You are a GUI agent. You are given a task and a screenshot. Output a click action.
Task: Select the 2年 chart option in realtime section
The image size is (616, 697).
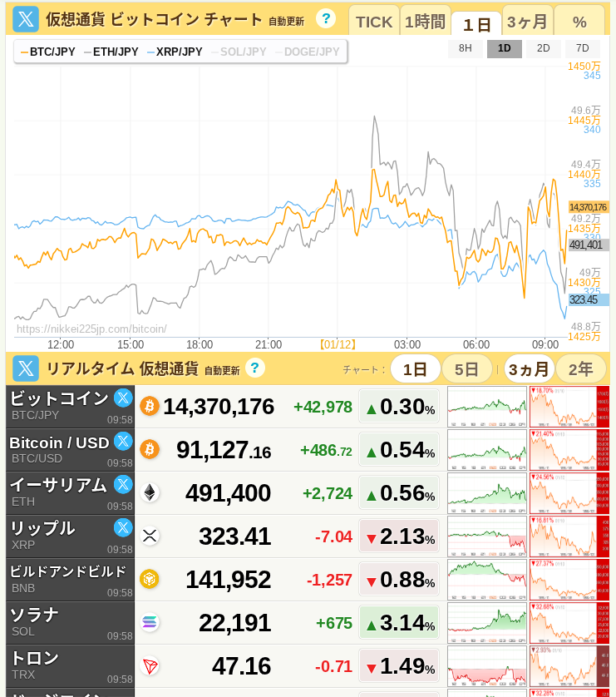(580, 369)
